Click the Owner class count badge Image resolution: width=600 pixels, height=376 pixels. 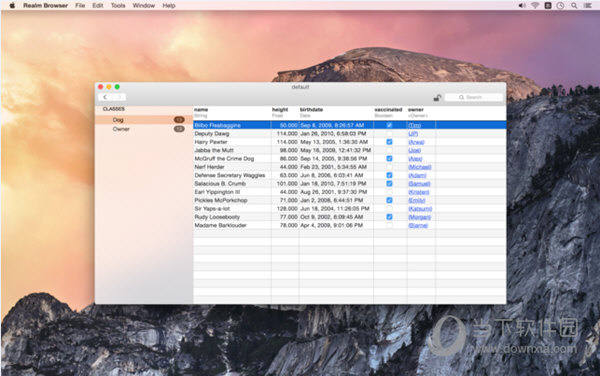179,129
